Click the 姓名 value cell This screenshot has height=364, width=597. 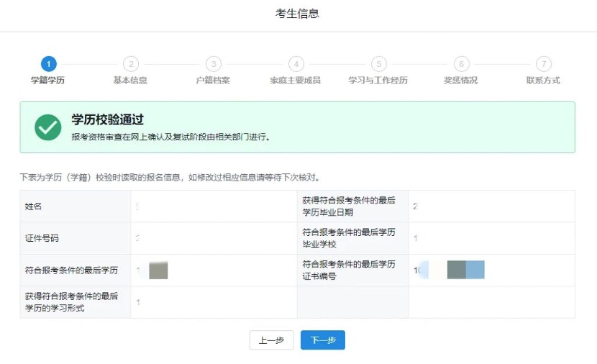(x=214, y=206)
